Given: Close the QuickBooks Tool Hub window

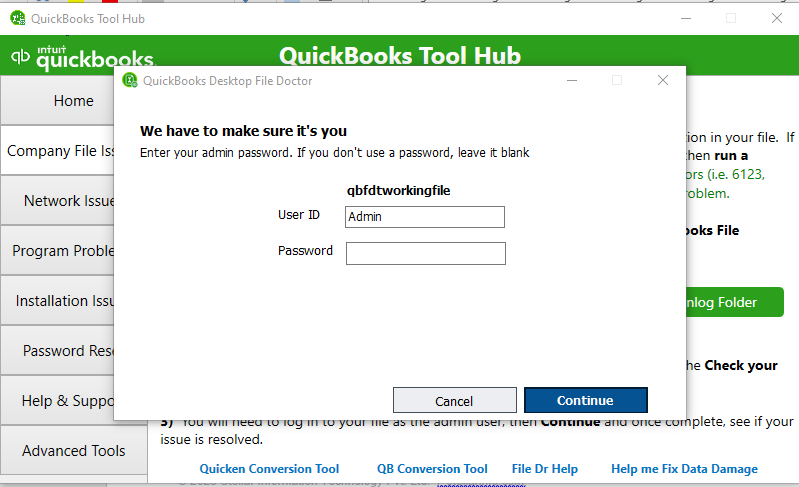Looking at the screenshot, I should pyautogui.click(x=777, y=18).
